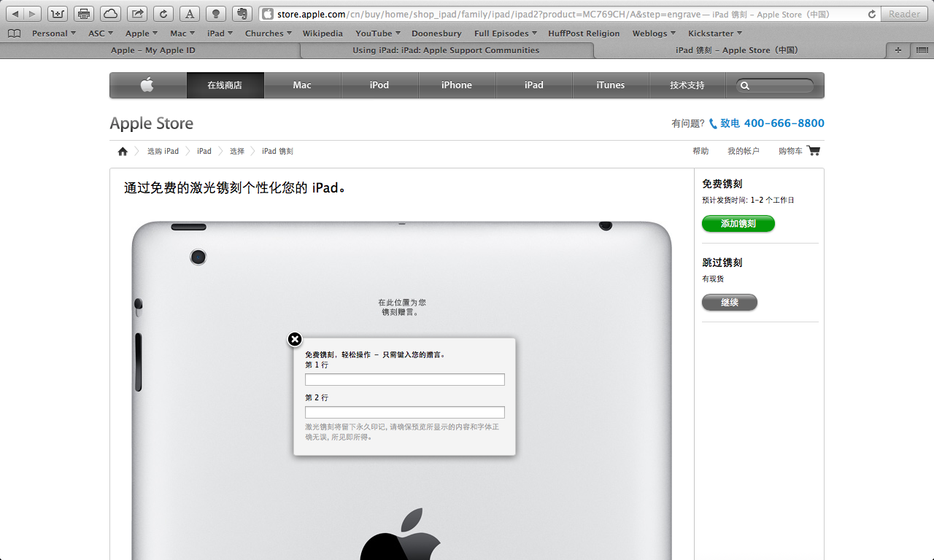Click the Evernote elephant toolbar icon

click(242, 14)
